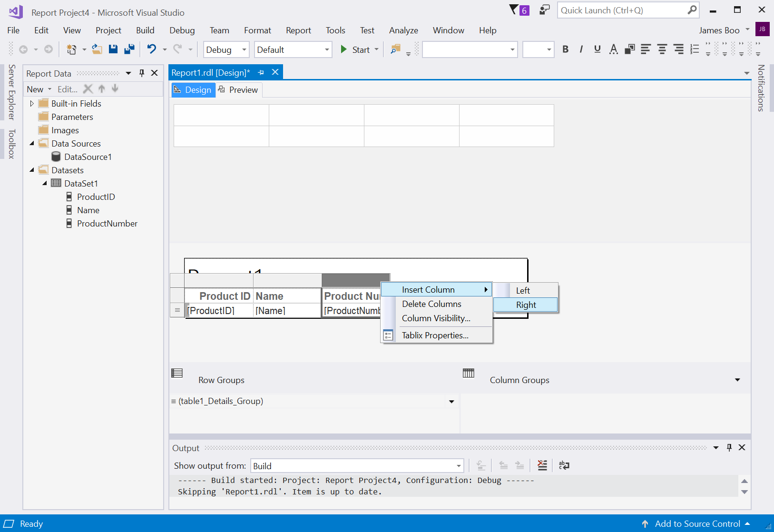Select Right in Insert Column submenu
The height and width of the screenshot is (532, 774).
pyautogui.click(x=526, y=305)
